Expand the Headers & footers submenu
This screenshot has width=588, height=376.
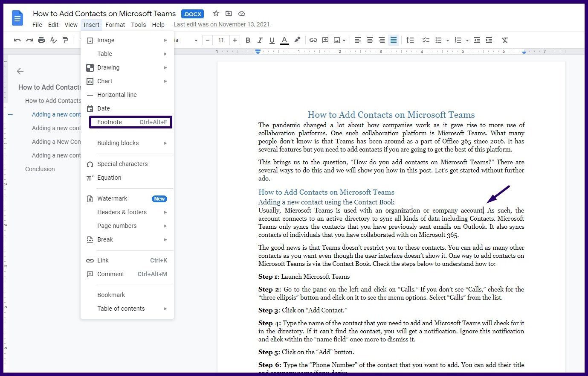[122, 212]
